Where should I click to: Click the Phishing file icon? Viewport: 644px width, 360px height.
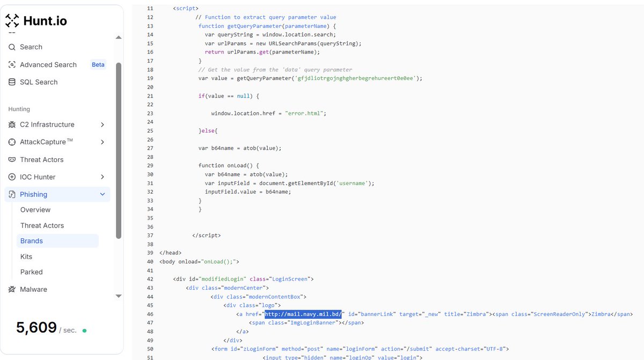click(x=12, y=194)
